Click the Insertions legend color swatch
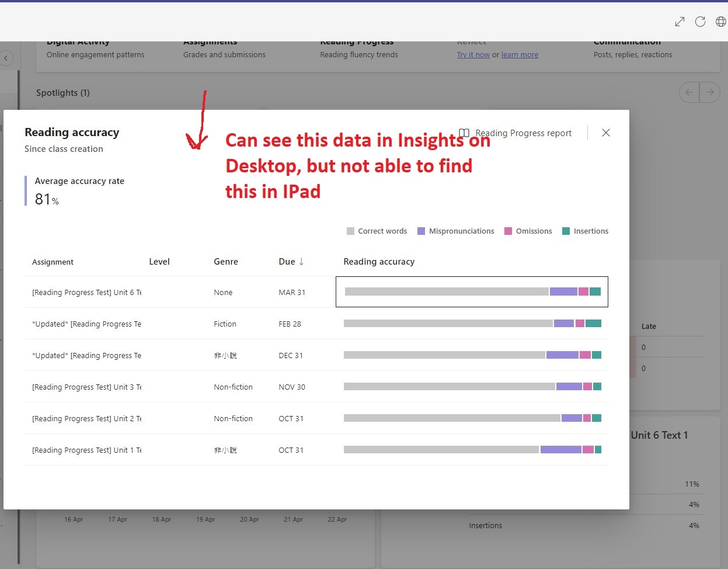 566,231
